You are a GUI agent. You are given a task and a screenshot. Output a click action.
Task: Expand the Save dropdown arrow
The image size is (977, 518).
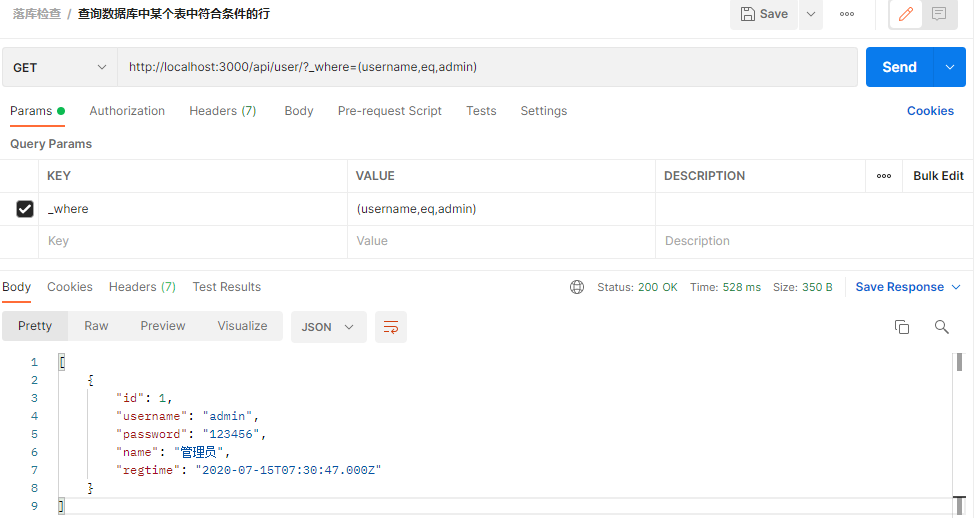(811, 14)
